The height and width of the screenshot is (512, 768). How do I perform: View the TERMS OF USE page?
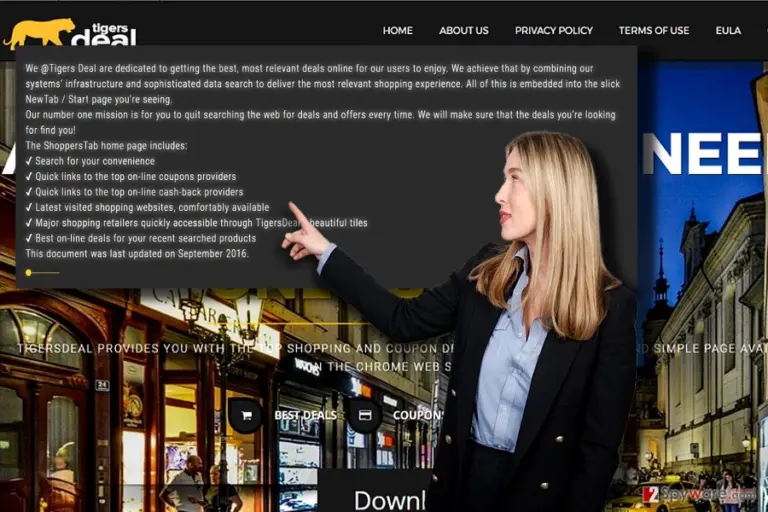click(653, 30)
